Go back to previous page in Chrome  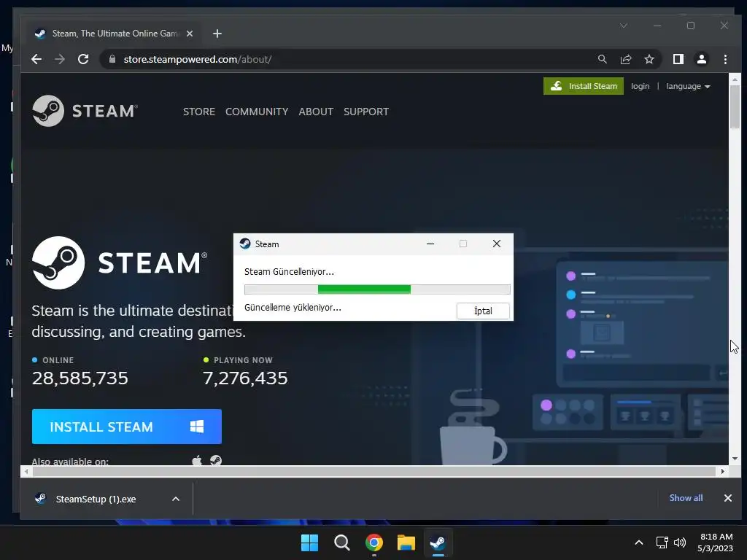coord(36,60)
